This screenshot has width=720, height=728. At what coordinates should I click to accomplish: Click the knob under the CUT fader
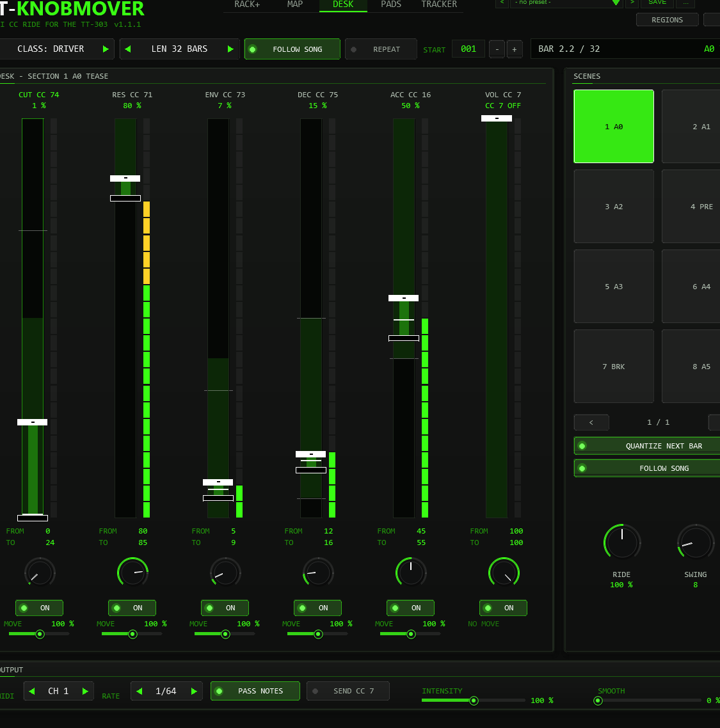[40, 573]
